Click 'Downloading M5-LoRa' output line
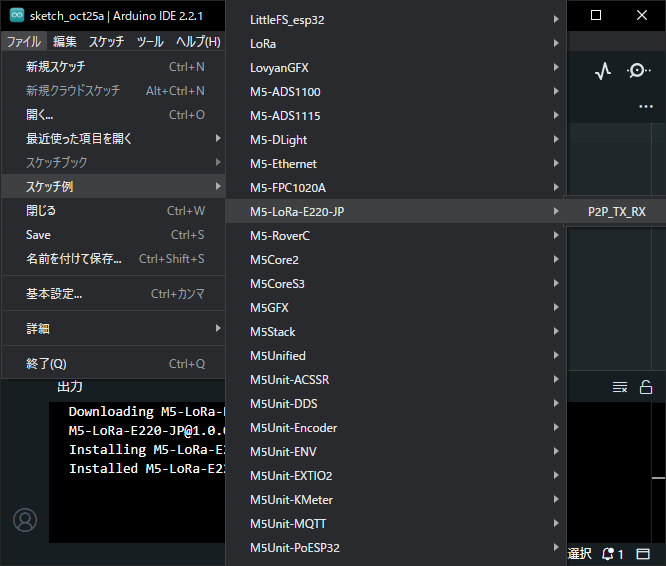Screen dimensions: 666x566 coord(147,411)
